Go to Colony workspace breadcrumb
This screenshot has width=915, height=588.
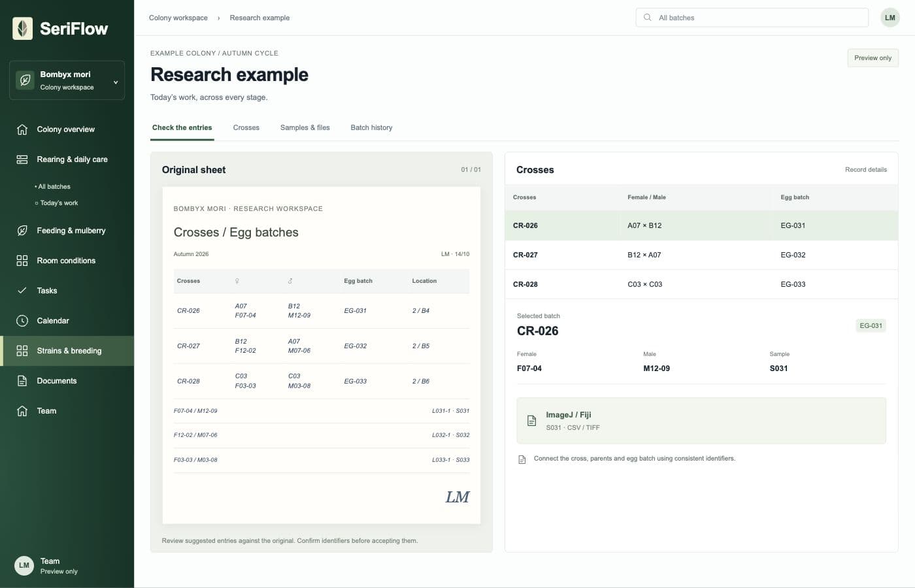[x=178, y=18]
